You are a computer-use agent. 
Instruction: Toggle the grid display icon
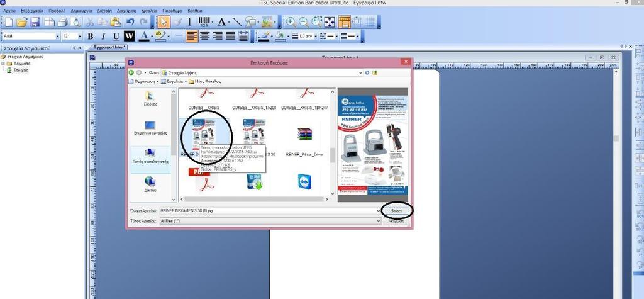(x=370, y=22)
